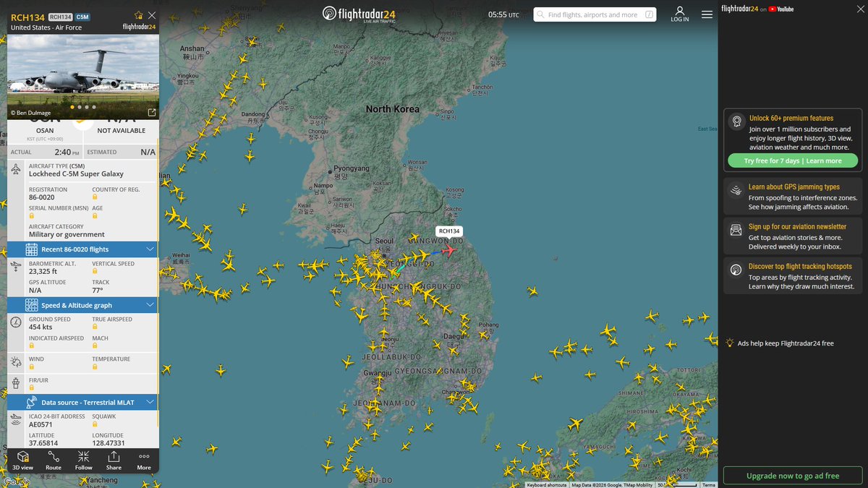Click the C5M type badge

82,17
